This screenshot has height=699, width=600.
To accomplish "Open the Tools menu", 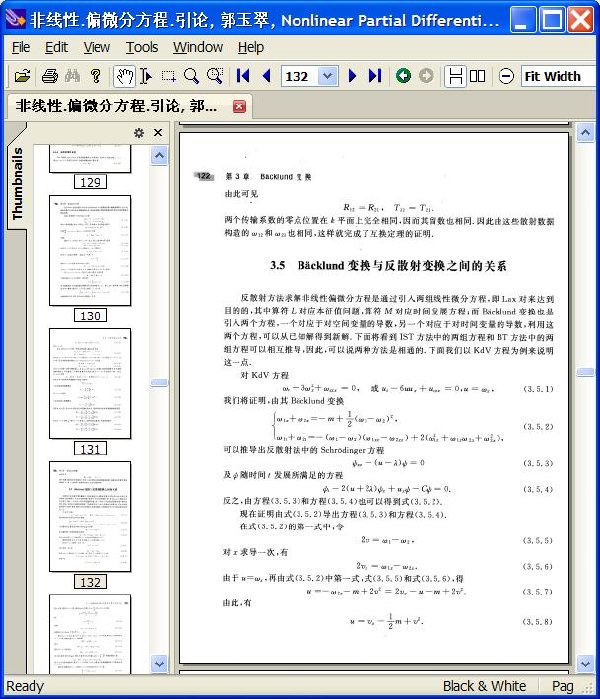I will coord(142,47).
